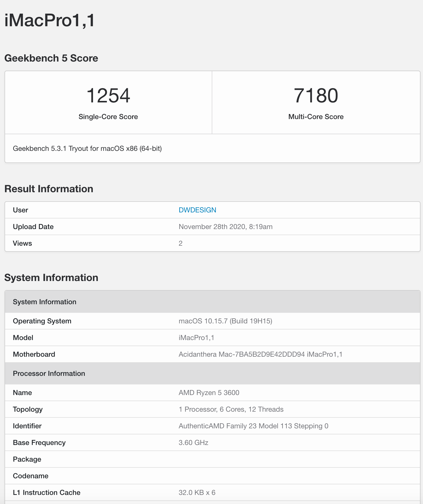This screenshot has width=423, height=504.
Task: Click the Package row label
Action: tap(27, 459)
